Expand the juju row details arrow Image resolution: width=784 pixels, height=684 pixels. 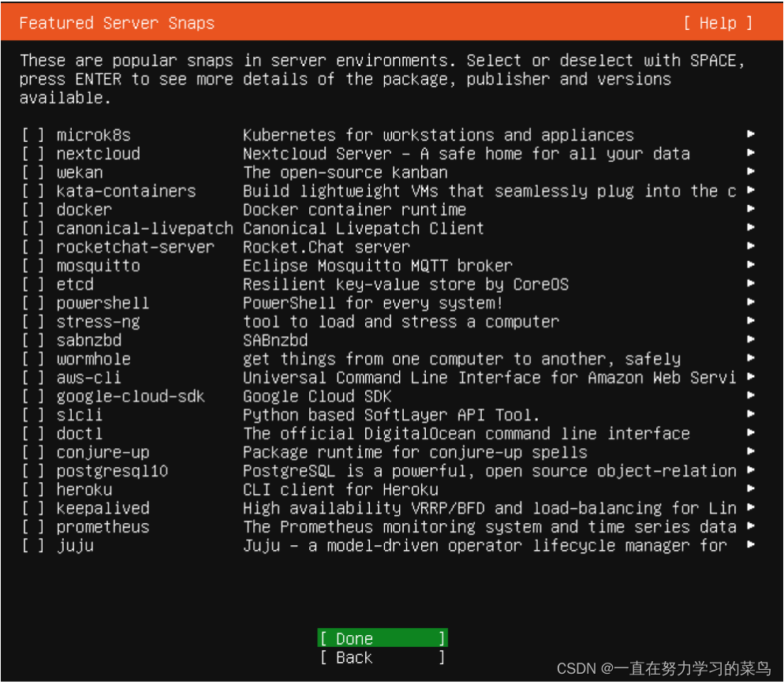tap(751, 544)
